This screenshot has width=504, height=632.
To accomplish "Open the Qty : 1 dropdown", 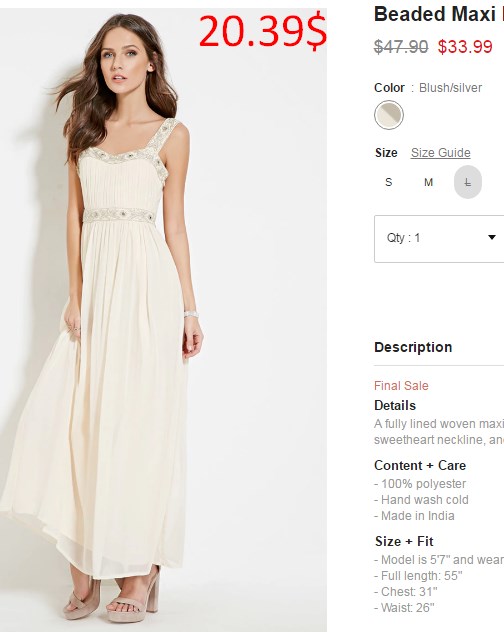I will 439,239.
